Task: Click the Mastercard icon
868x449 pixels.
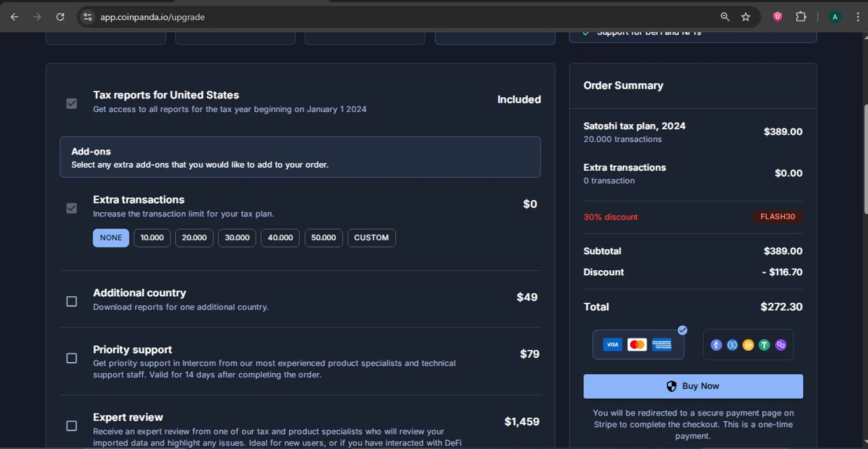Action: point(637,345)
